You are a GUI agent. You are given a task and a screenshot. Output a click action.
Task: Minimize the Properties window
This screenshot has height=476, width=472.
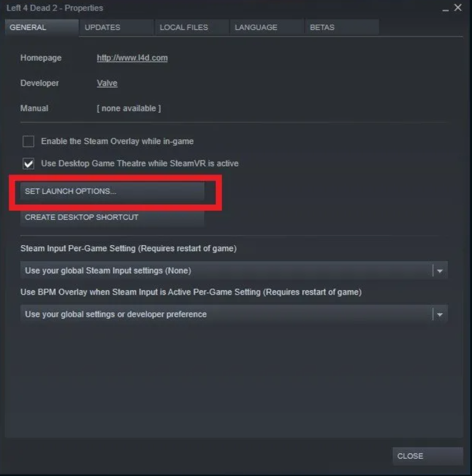pos(445,9)
